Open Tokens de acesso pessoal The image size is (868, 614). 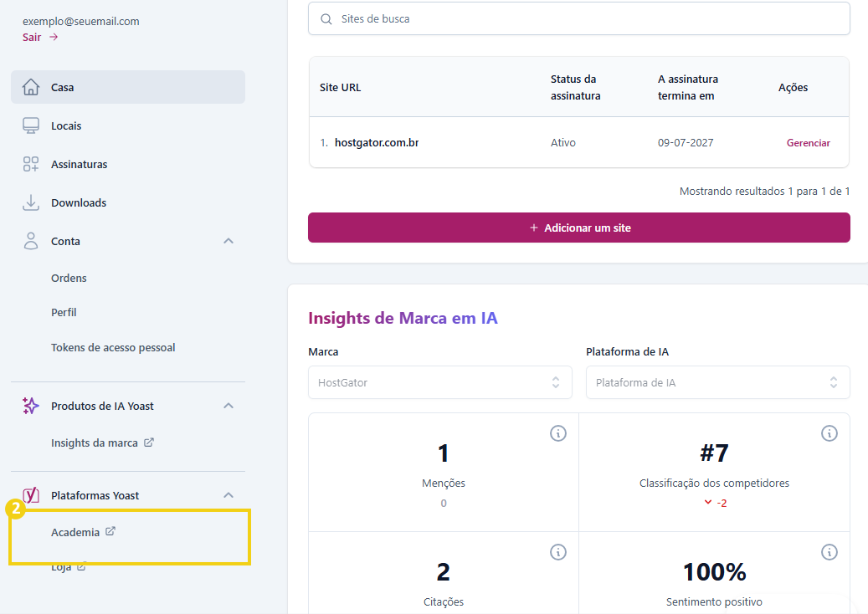pos(113,347)
